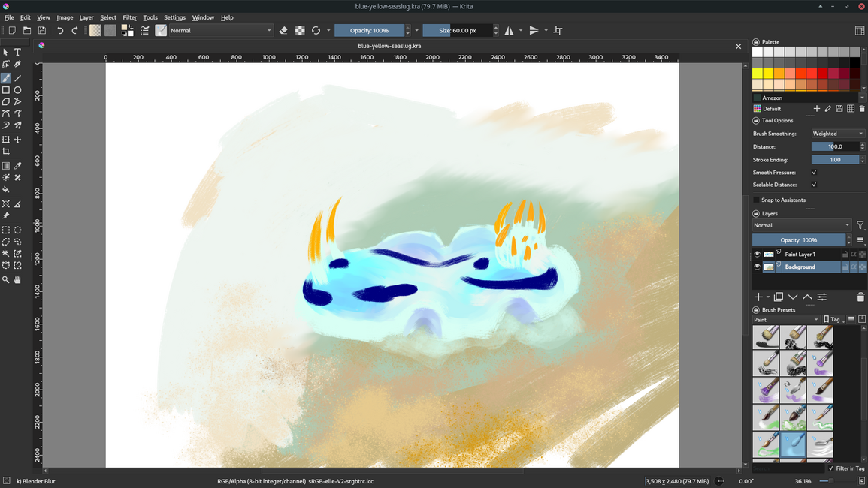Open the Brush Smoothing dropdown set to Weighted
The image size is (868, 488).
(x=837, y=134)
